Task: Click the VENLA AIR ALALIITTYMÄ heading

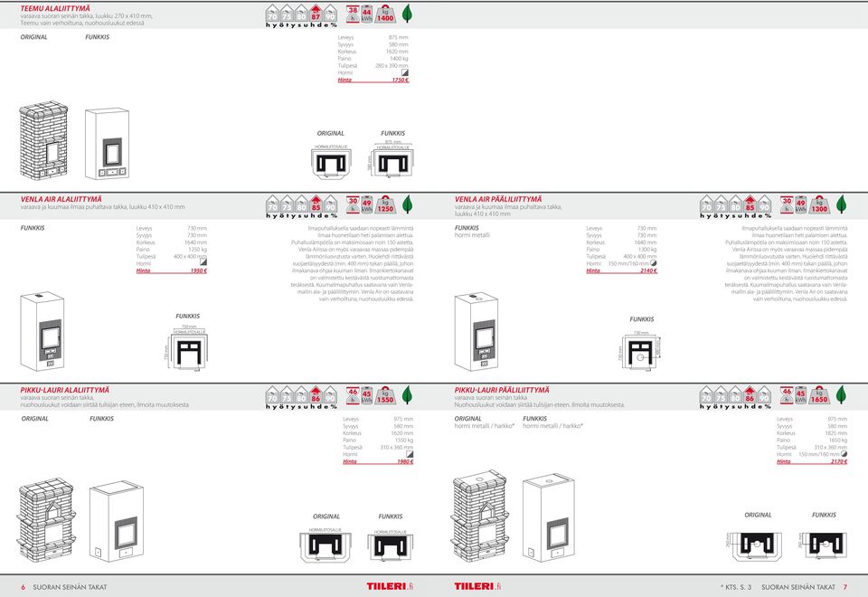Action: coord(61,199)
